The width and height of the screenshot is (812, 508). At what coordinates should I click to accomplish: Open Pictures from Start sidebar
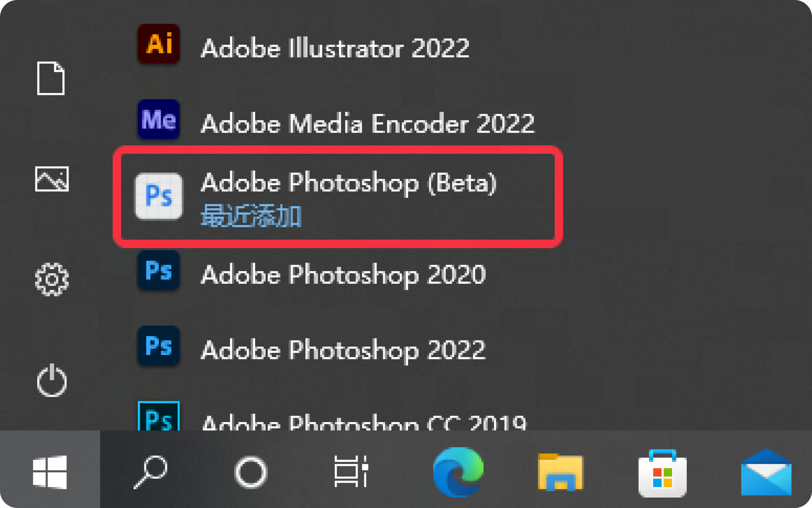52,179
